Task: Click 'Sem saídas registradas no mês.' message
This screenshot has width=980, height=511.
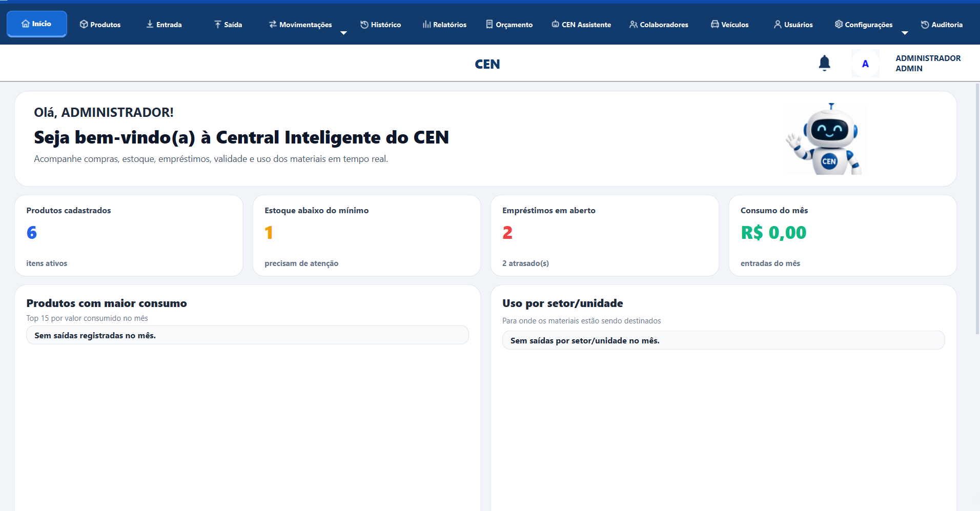Action: pyautogui.click(x=248, y=335)
